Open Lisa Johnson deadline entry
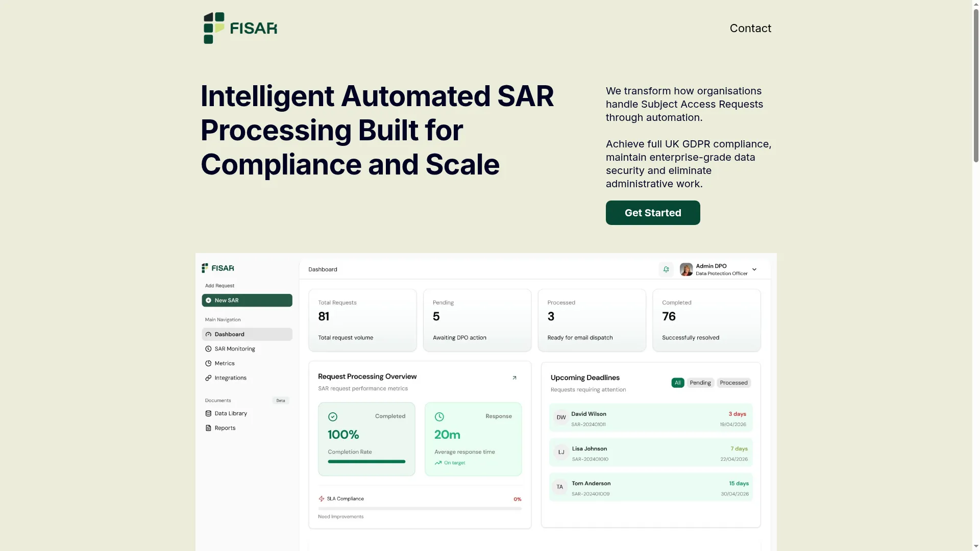This screenshot has width=980, height=551. [651, 453]
